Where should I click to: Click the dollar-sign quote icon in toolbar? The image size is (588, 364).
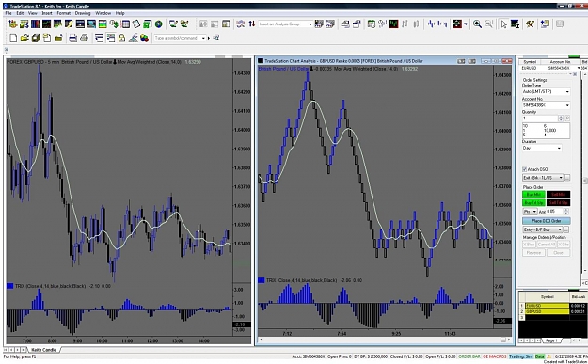pyautogui.click(x=114, y=24)
